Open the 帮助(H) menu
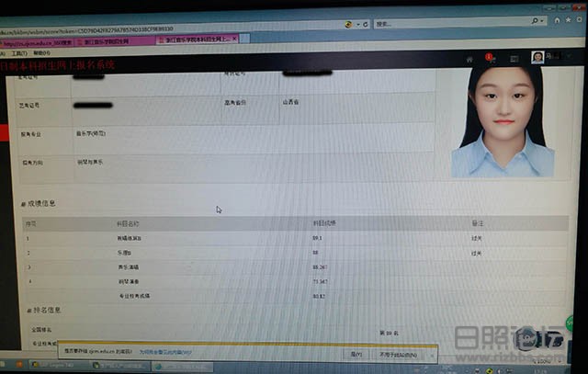Screen dimensions: 588x374 coord(41,53)
